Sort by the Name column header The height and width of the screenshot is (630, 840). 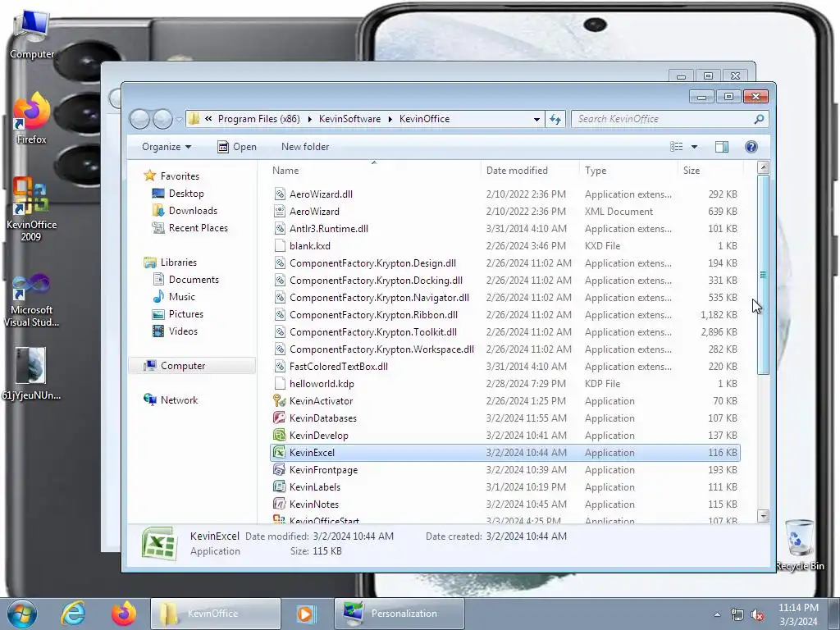[x=374, y=171]
